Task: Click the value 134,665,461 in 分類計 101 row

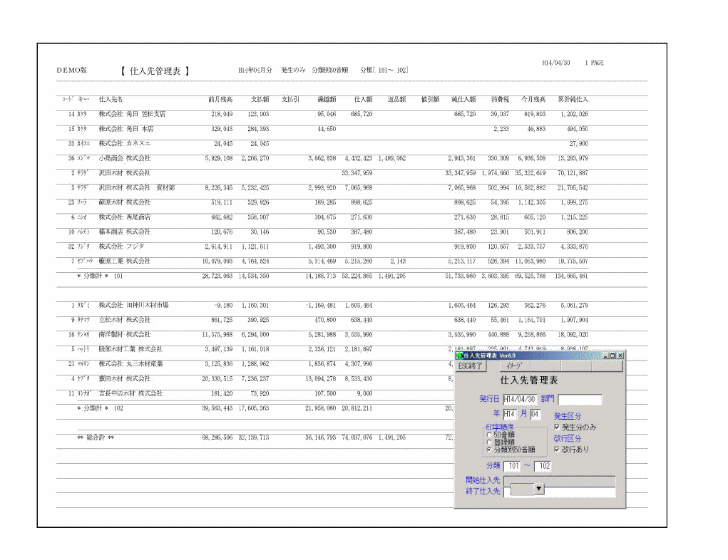Action: 571,276
